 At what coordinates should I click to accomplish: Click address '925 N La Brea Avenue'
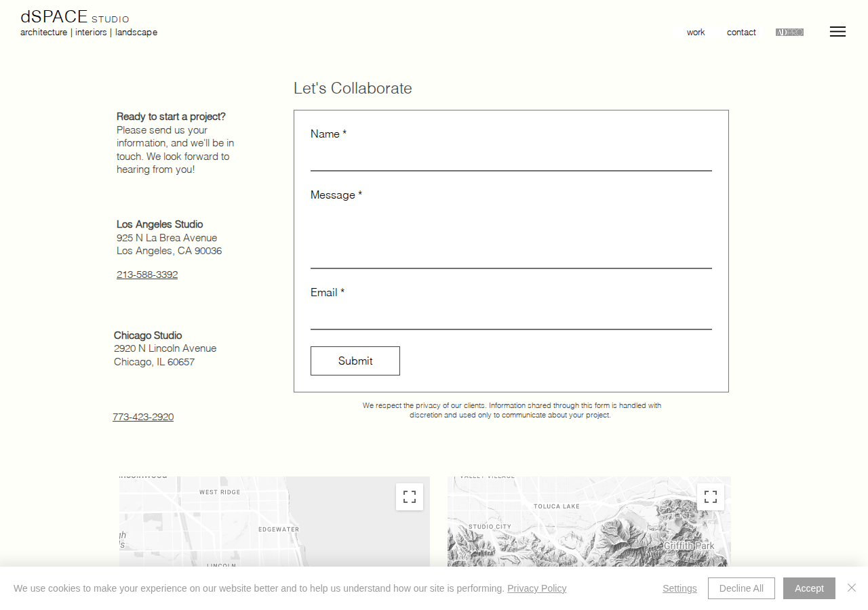click(x=167, y=238)
